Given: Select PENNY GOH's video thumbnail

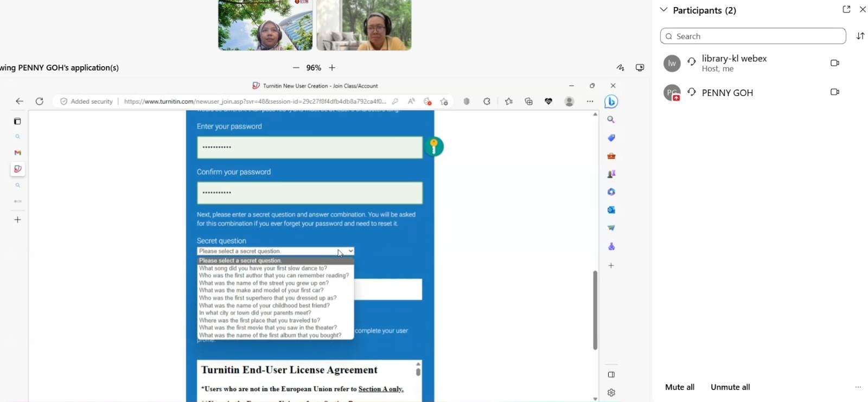Looking at the screenshot, I should point(364,25).
